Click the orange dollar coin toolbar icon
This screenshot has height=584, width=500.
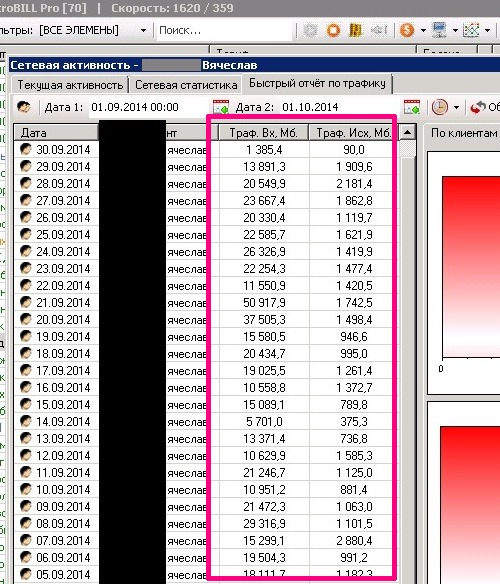[407, 30]
